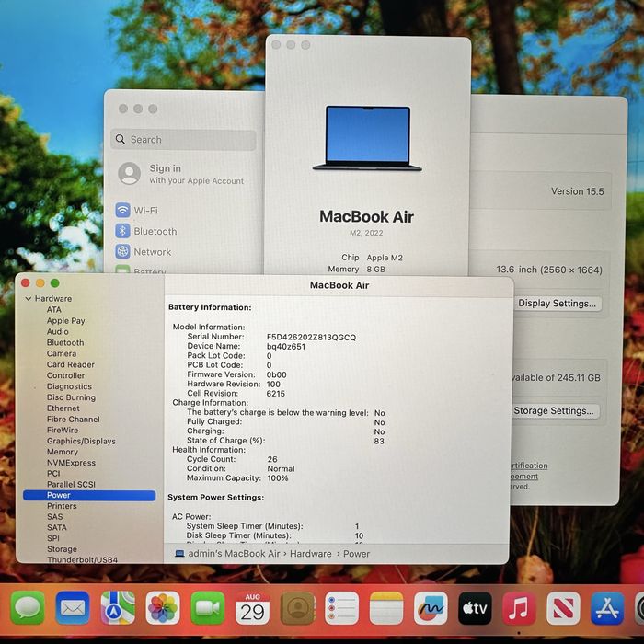Screen dimensions: 644x644
Task: Click Maximum Capacity 100% value
Action: coord(278,478)
